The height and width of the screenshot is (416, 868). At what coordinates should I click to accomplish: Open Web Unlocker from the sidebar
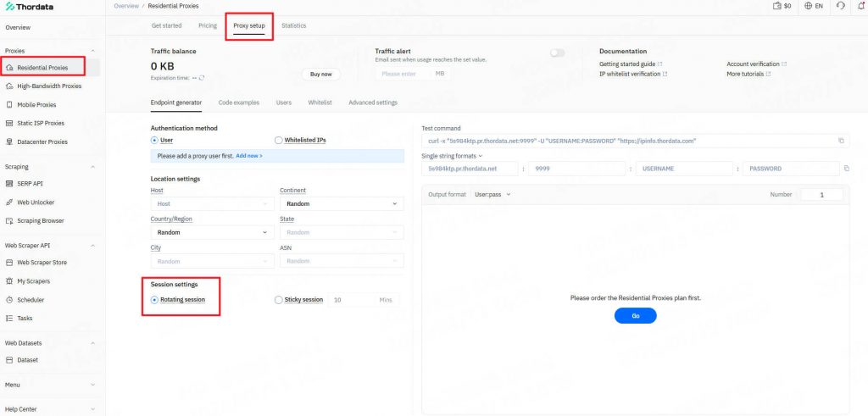(34, 202)
